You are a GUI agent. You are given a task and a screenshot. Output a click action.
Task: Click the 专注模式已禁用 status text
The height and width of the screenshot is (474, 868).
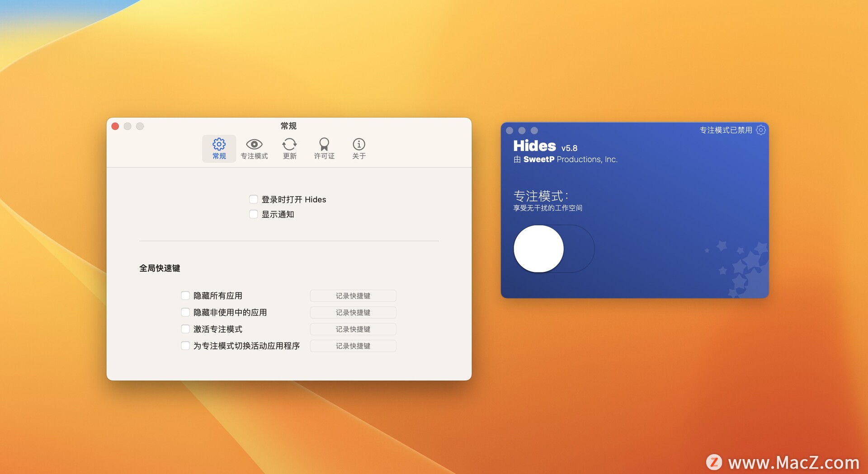726,130
